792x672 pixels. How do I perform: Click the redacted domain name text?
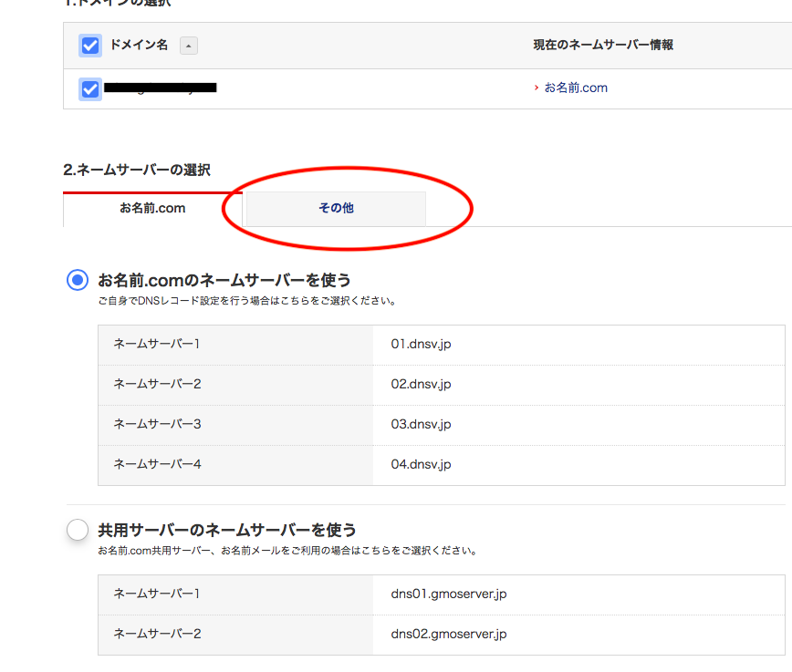(160, 88)
